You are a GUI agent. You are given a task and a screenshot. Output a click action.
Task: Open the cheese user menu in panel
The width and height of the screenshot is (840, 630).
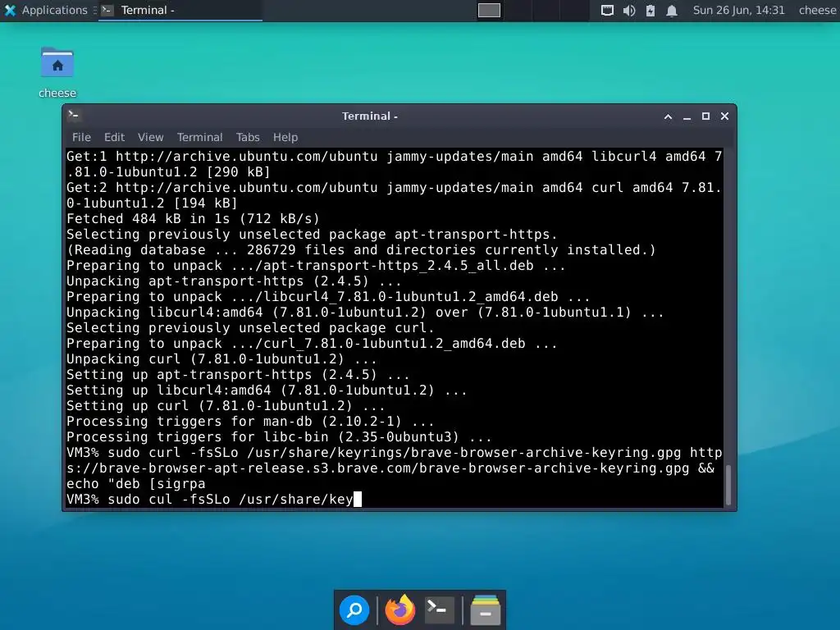818,10
